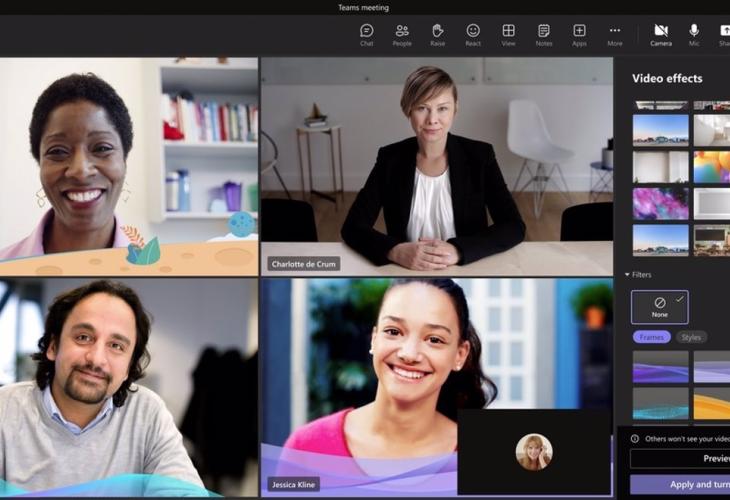Viewport: 730px width, 500px height.
Task: Open the View layout options
Action: (508, 34)
